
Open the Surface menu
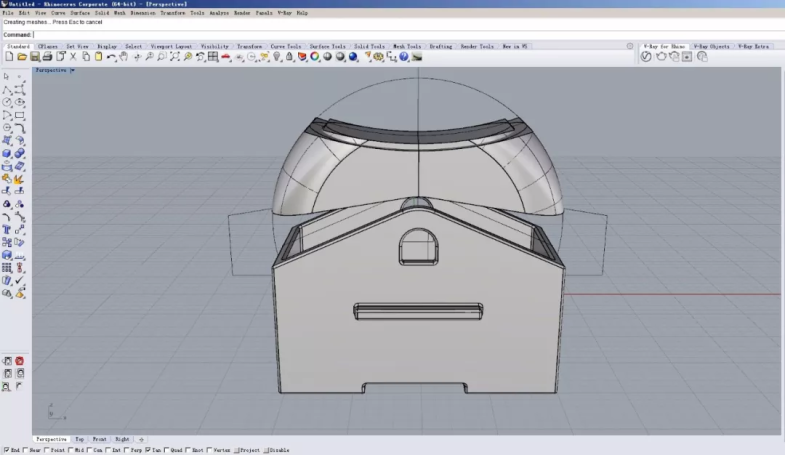click(x=80, y=13)
